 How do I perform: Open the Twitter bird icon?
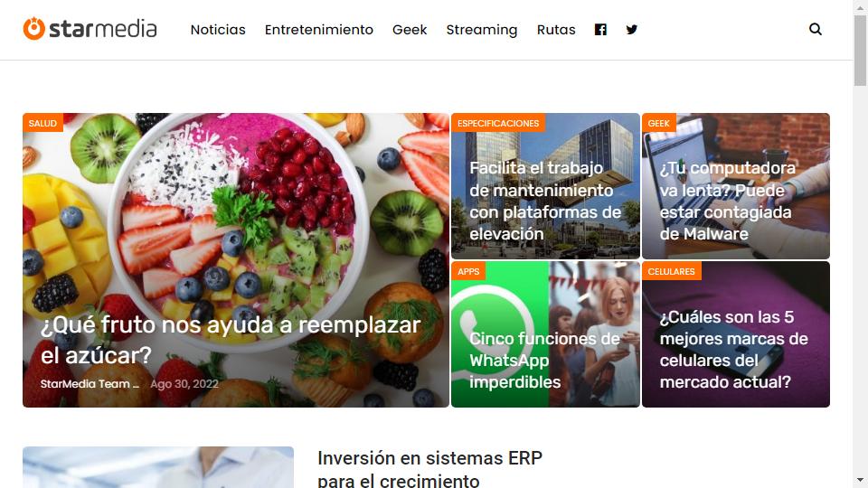(632, 30)
